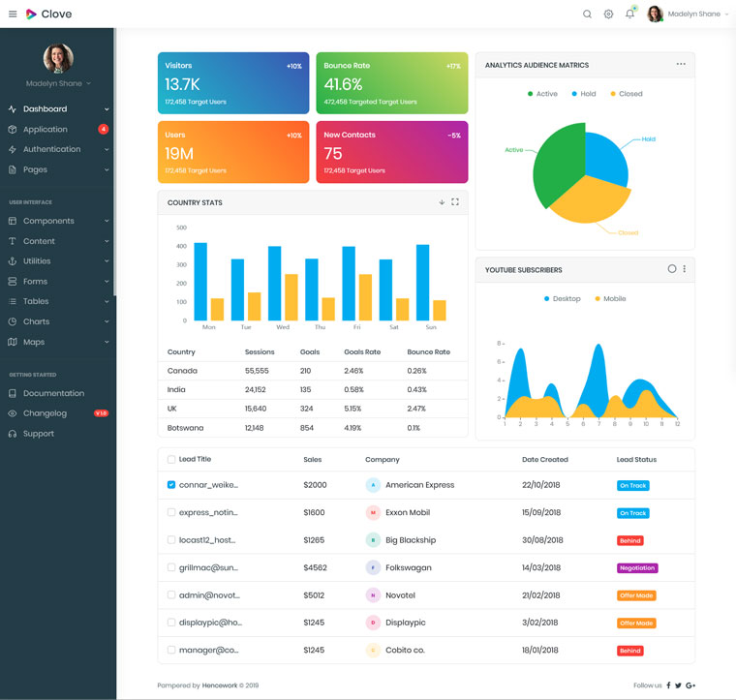Toggle the Active legend swatch in pie chart
This screenshot has width=736, height=700.
click(531, 94)
